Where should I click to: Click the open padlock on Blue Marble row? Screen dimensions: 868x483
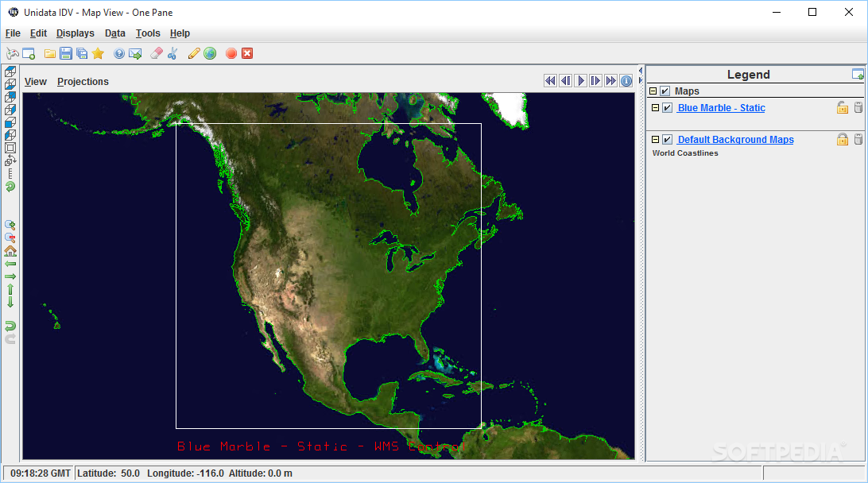pos(842,108)
